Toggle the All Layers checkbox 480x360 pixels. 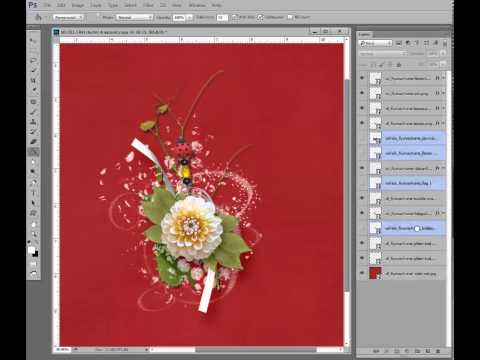290,17
